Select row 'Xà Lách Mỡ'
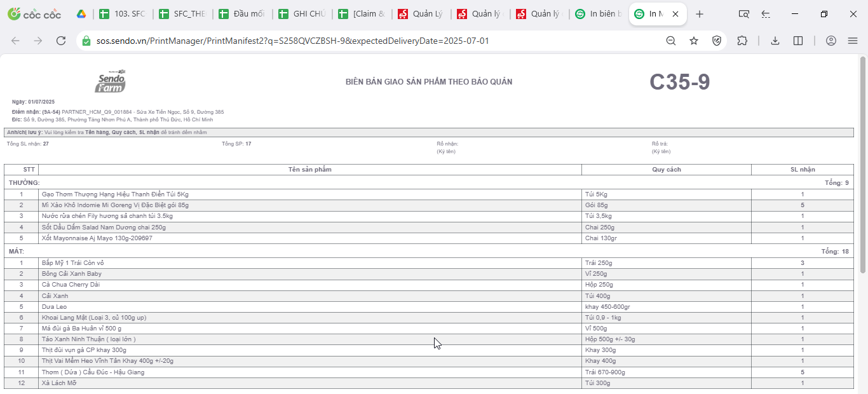This screenshot has width=868, height=394. pyautogui.click(x=429, y=383)
